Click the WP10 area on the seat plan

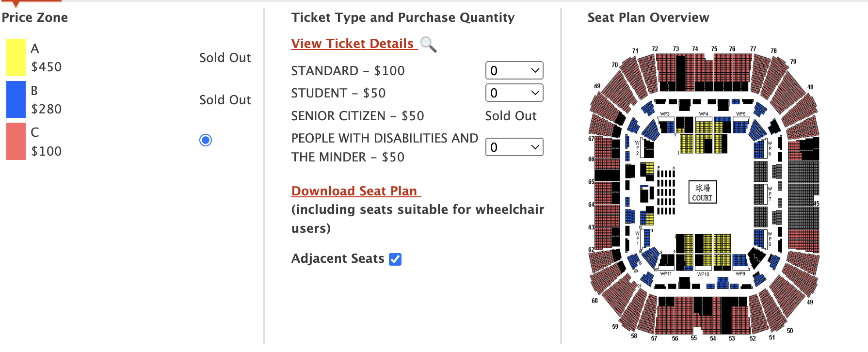point(703,274)
